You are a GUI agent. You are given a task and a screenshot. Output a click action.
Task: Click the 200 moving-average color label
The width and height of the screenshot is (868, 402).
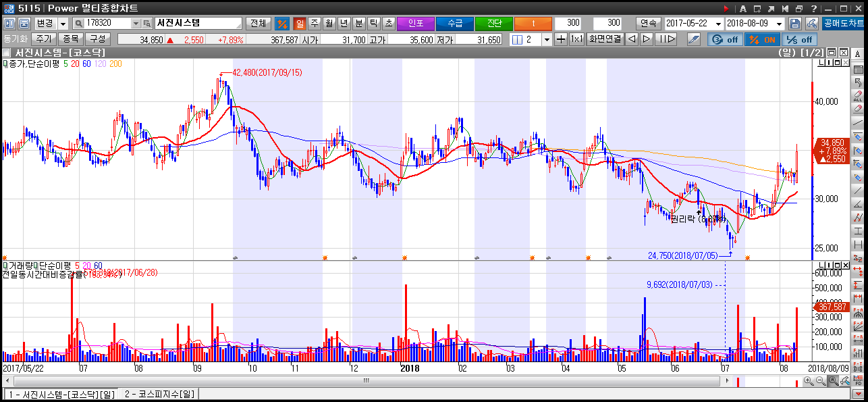pyautogui.click(x=115, y=64)
